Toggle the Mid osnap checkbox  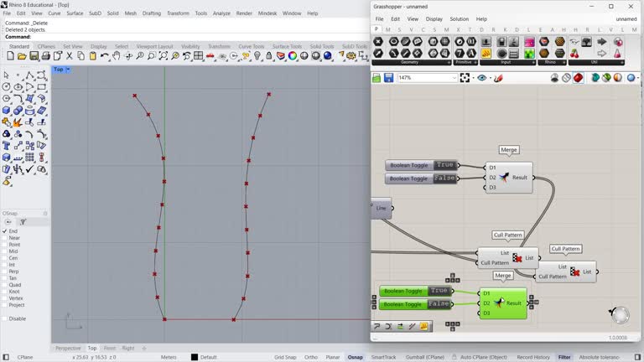tap(4, 251)
